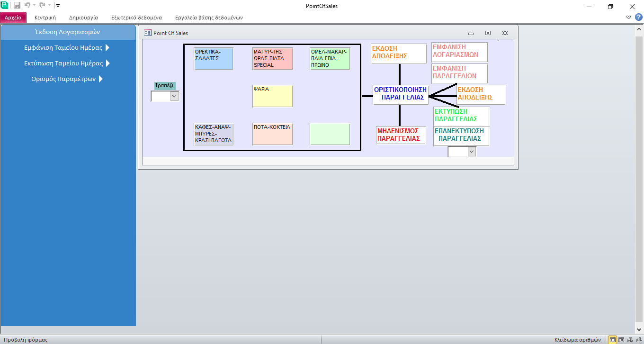The image size is (644, 344).
Task: Switch to Datasheet view in status bar
Action: click(621, 340)
